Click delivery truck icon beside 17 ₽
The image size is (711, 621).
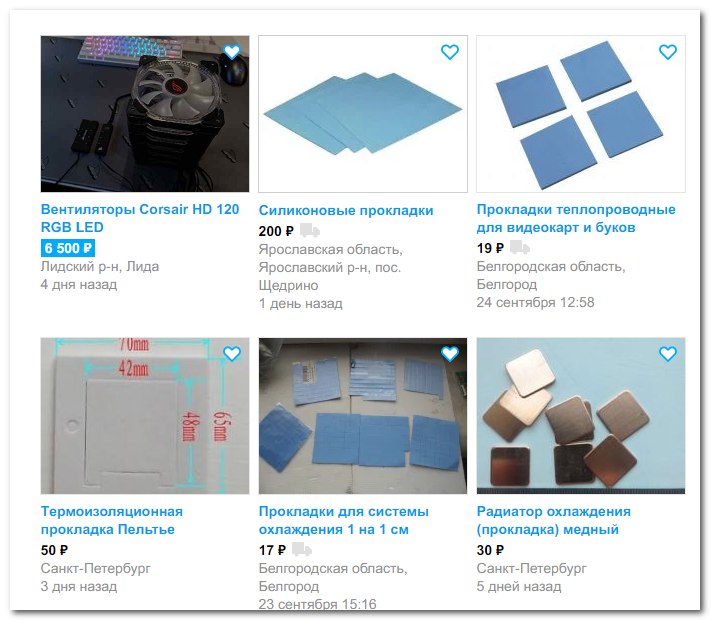coord(302,549)
